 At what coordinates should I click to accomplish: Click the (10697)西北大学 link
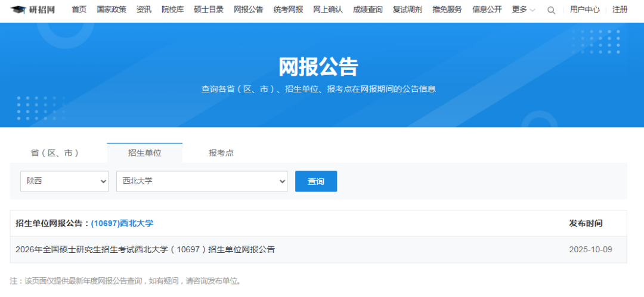[x=122, y=224]
